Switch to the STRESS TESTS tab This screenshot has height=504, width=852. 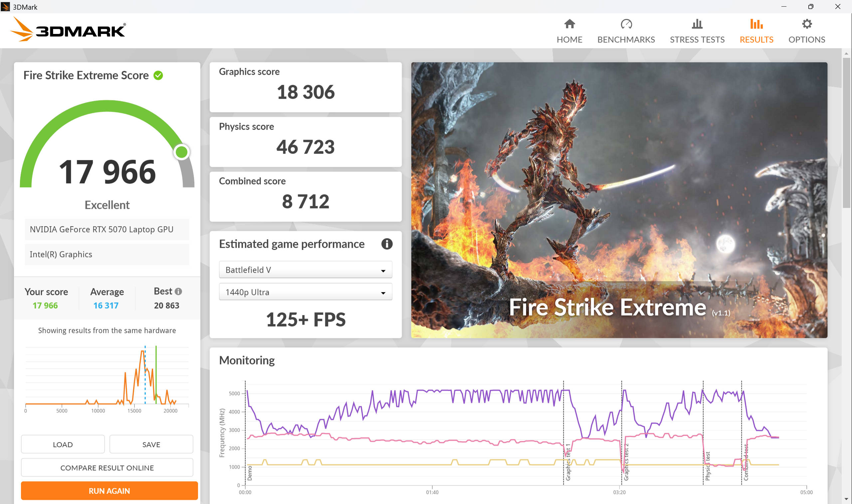click(697, 39)
